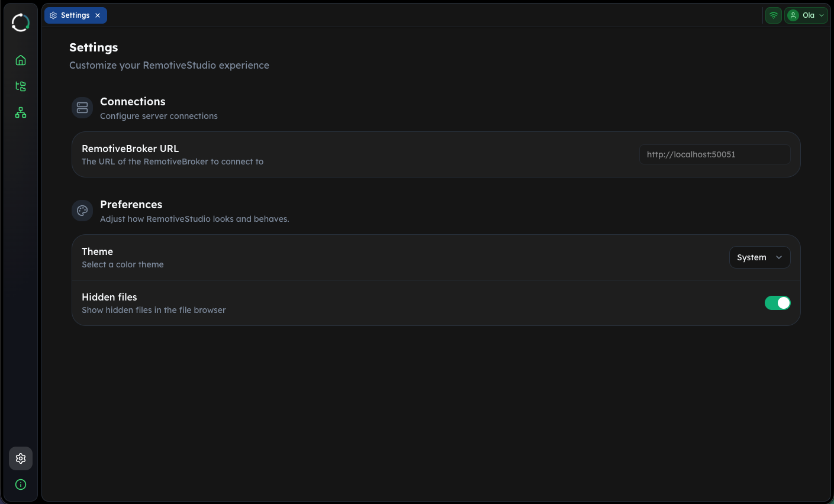
Task: Disable the Hidden files toggle
Action: pos(777,302)
